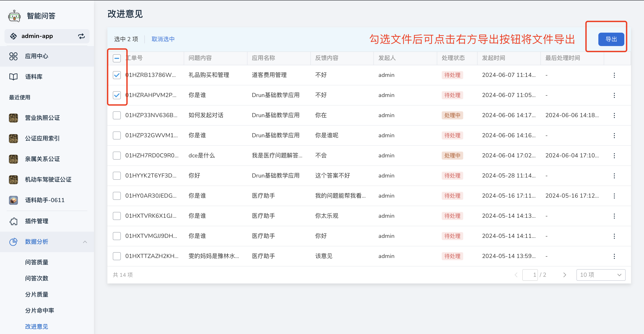Click the 取消选中 link to clear selection

(x=163, y=39)
